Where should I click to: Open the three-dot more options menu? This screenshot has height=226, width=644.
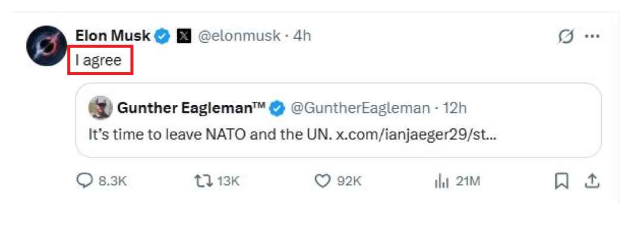[x=592, y=36]
